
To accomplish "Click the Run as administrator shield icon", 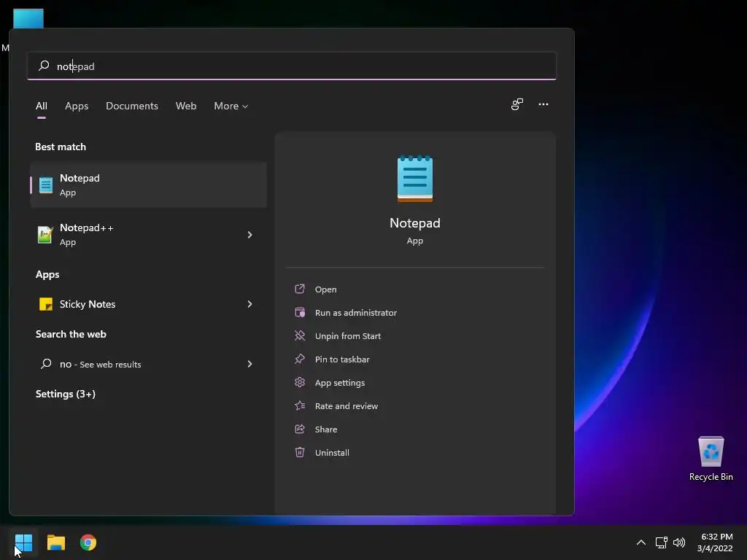I will [x=300, y=312].
